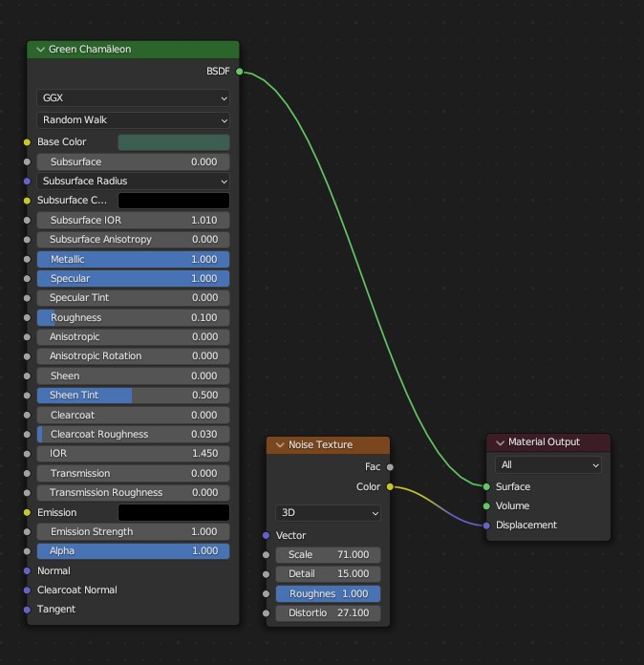Viewport: 644px width, 665px height.
Task: Collapse the Material Output node
Action: [500, 442]
